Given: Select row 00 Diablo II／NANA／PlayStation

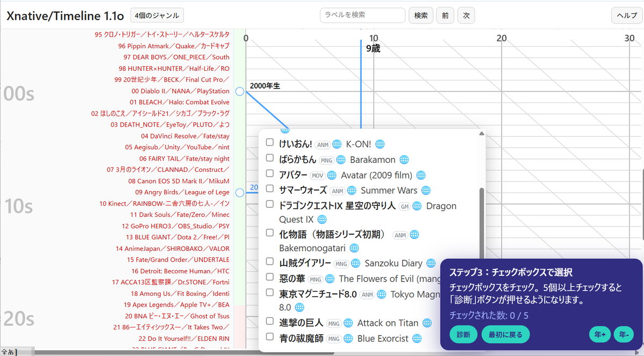Looking at the screenshot, I should pyautogui.click(x=180, y=91).
